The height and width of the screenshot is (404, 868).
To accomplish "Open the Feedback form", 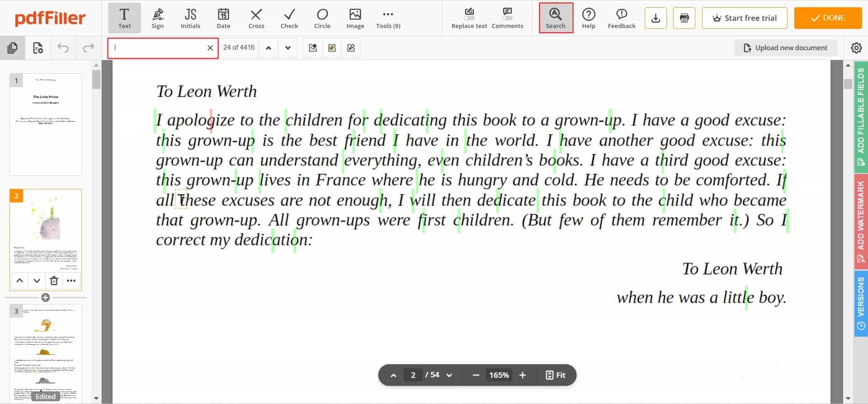I will (622, 18).
